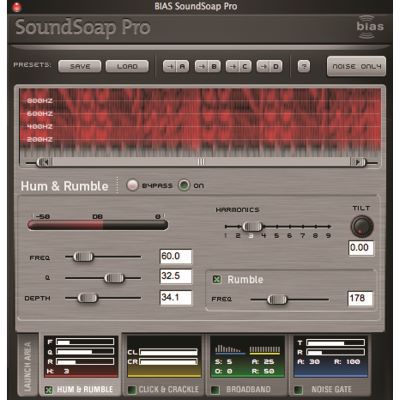Click the Rumble freq field 178
Viewport: 400px width, 400px height.
click(360, 298)
